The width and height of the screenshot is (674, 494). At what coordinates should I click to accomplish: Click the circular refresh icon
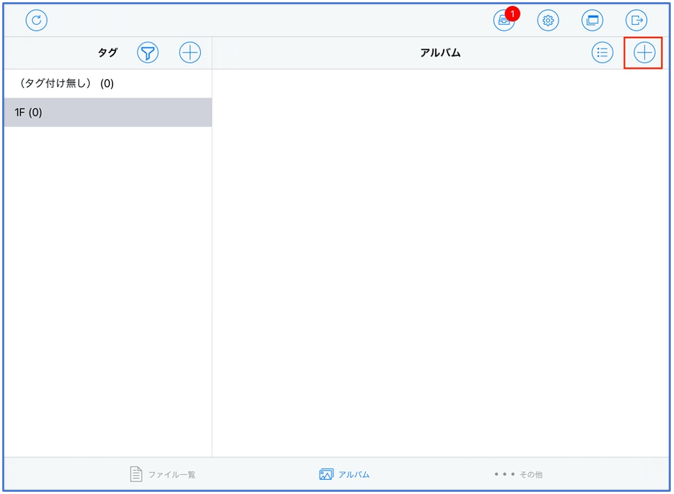click(37, 20)
